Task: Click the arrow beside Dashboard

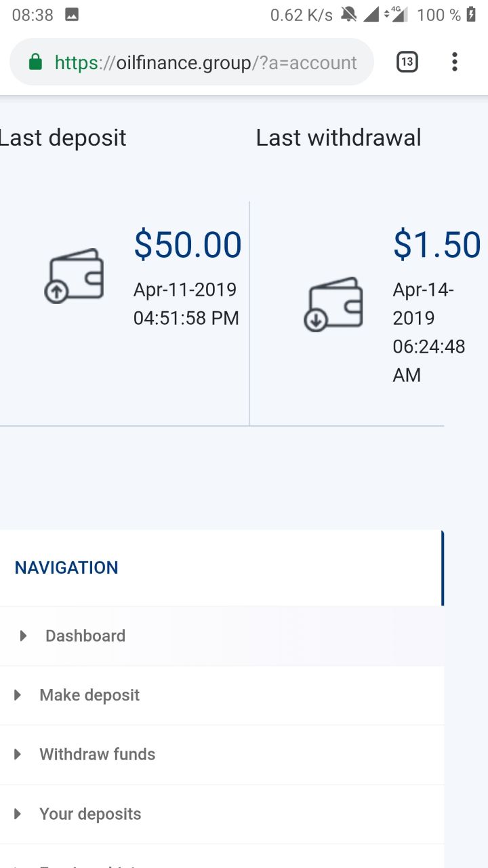Action: tap(23, 636)
